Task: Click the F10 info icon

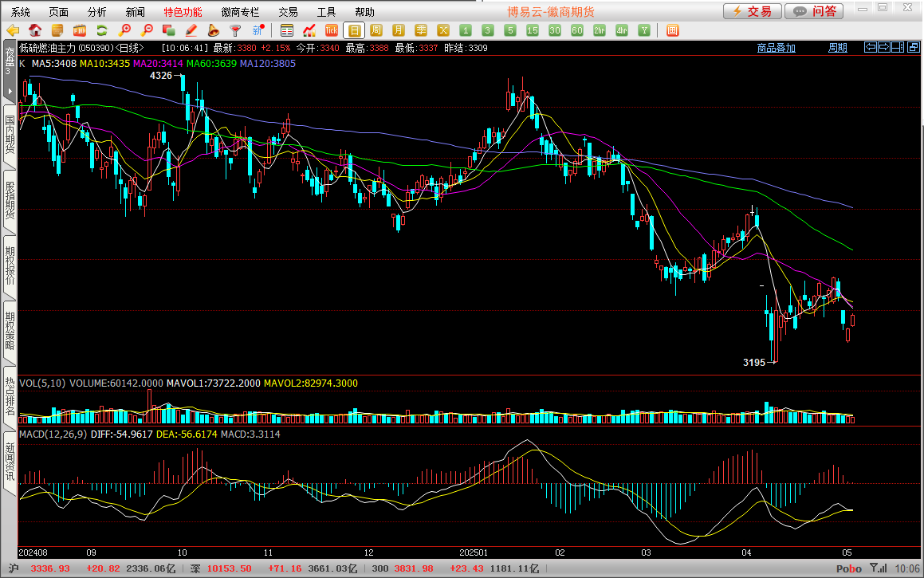Action: pos(80,30)
